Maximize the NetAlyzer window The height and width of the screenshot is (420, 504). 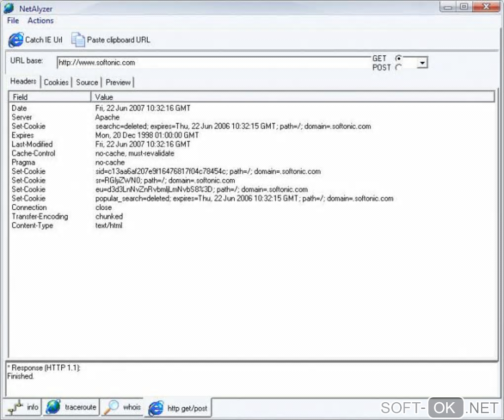[464, 7]
